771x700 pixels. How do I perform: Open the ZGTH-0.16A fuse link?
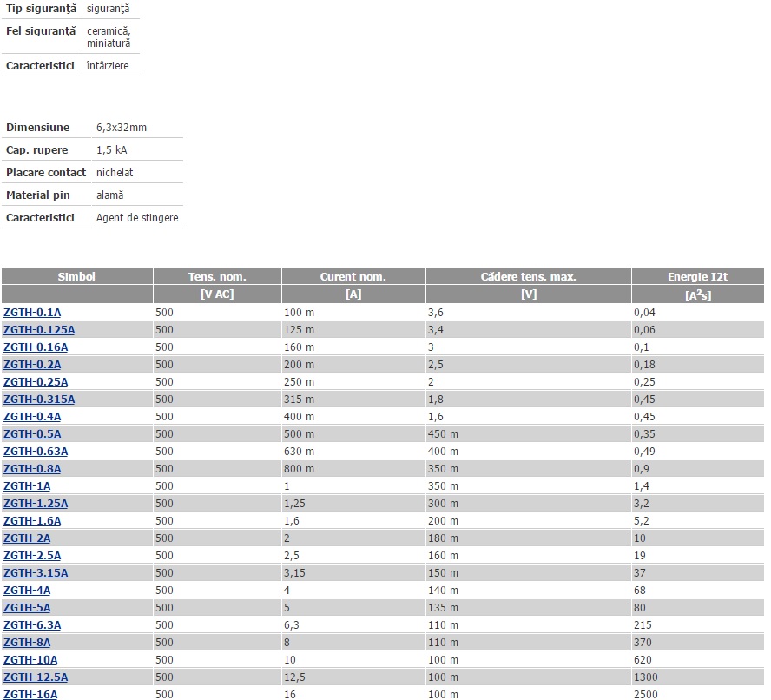(36, 347)
